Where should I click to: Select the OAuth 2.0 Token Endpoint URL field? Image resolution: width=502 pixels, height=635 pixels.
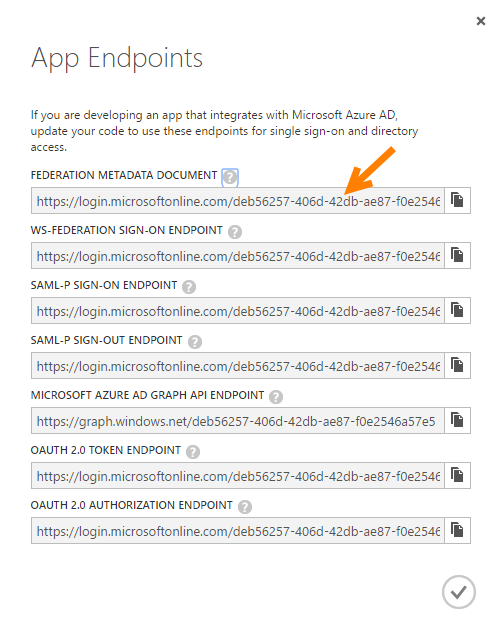[x=238, y=475]
